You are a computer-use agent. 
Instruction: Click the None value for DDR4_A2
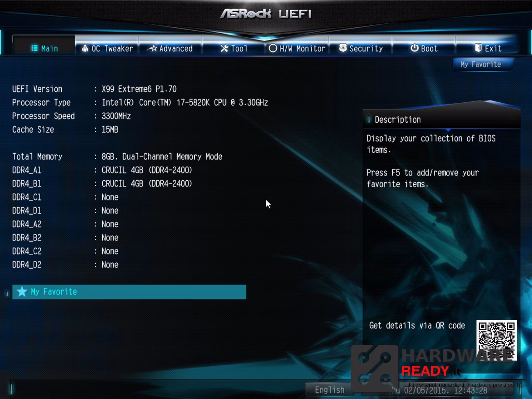(110, 224)
